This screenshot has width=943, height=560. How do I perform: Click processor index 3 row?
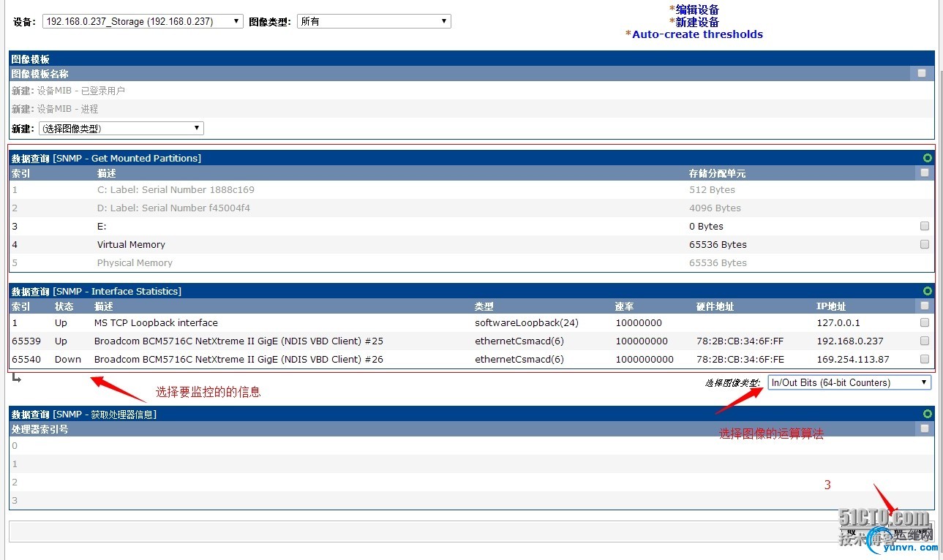(472, 500)
